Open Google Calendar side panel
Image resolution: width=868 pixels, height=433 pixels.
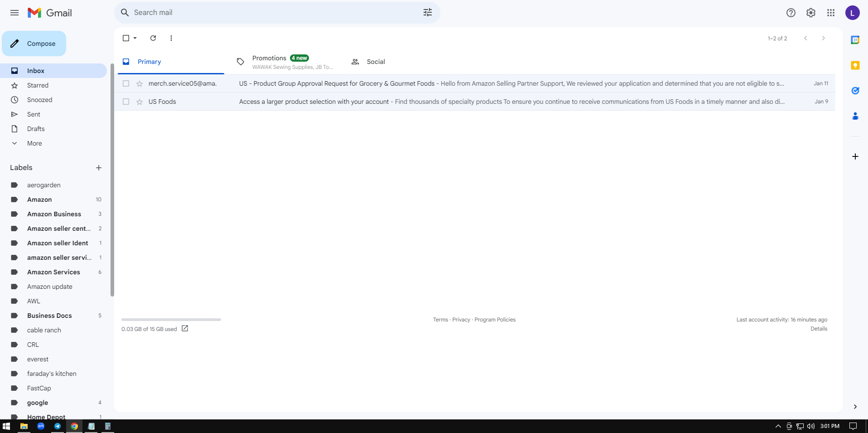tap(855, 40)
